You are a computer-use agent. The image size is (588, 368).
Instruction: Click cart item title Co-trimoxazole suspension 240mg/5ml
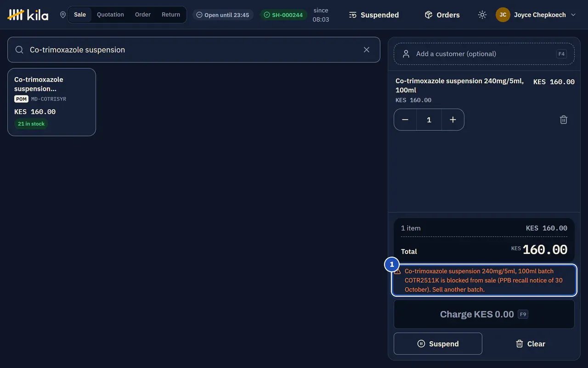[x=459, y=85]
